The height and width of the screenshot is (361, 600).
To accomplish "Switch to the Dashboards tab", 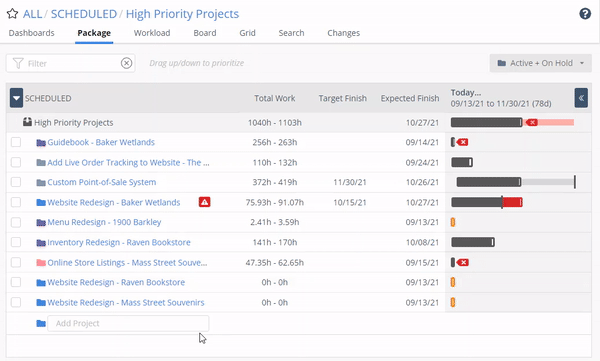I will point(31,33).
